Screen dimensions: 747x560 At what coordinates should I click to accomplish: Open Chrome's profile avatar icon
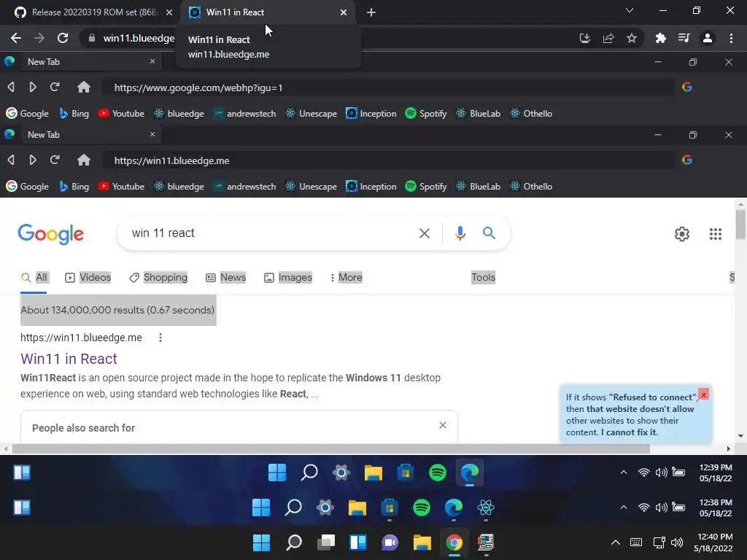708,38
